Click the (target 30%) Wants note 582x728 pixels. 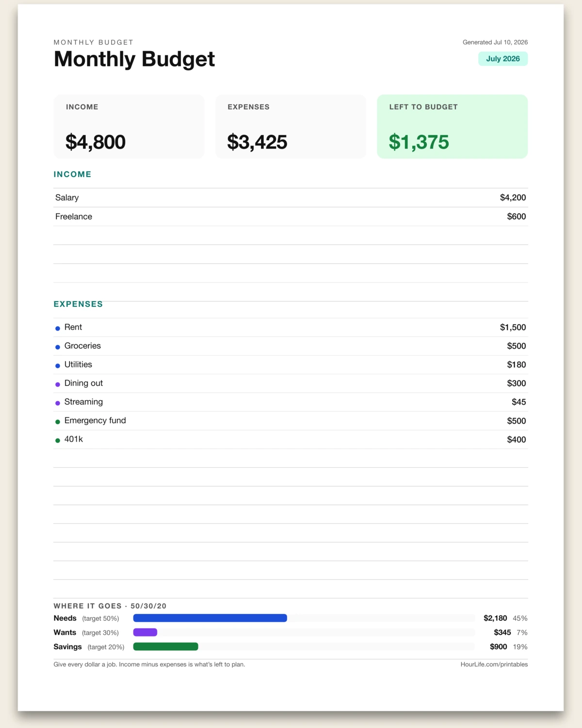[x=100, y=633]
